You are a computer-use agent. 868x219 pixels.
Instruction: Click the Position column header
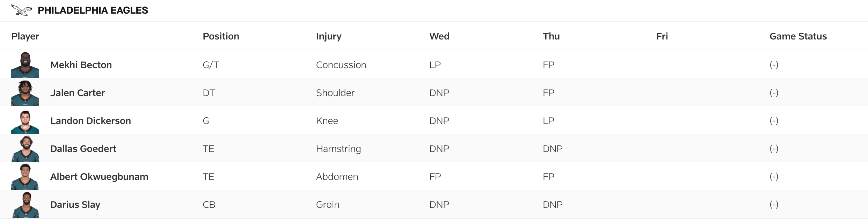[x=221, y=36]
